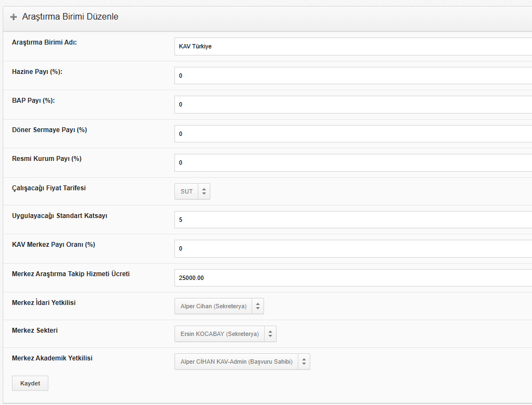Click the KAV Merkez Payı Oranı input

pos(353,249)
